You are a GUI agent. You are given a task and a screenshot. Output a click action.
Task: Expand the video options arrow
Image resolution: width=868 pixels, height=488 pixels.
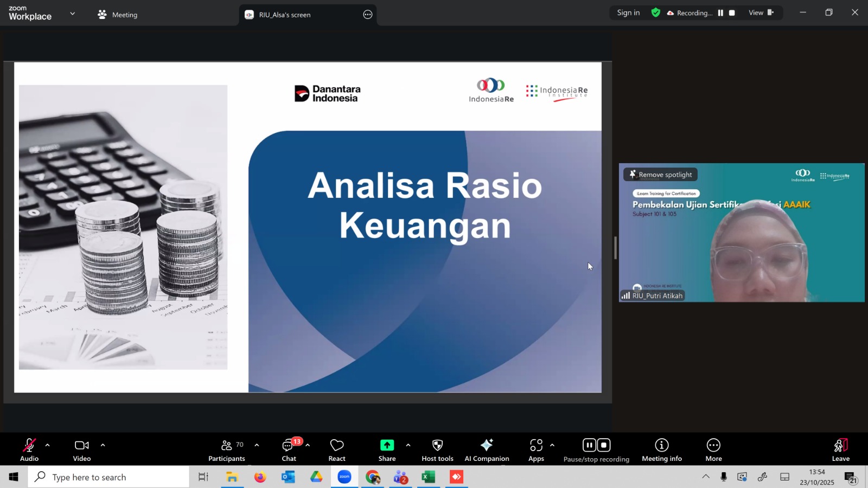pyautogui.click(x=103, y=445)
